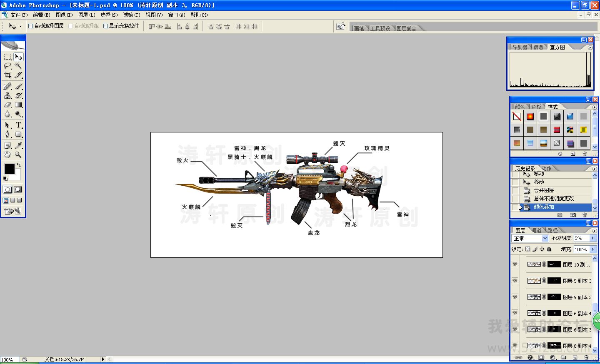The width and height of the screenshot is (600, 364).
Task: Toggle lock transparent pixels icon
Action: pyautogui.click(x=527, y=249)
